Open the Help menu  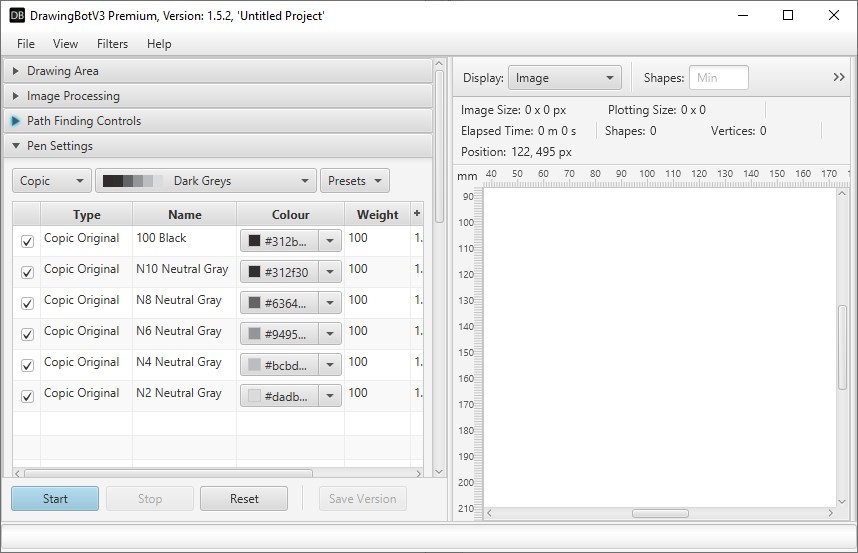[x=159, y=44]
